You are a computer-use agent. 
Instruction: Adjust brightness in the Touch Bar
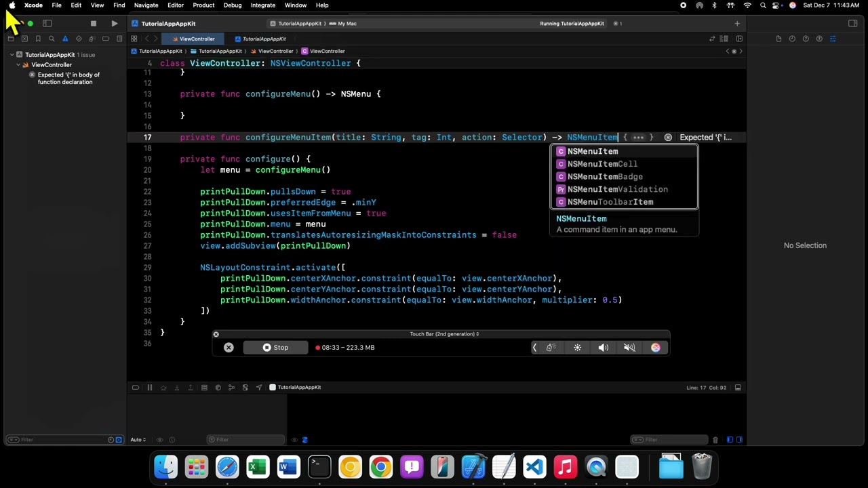click(578, 348)
